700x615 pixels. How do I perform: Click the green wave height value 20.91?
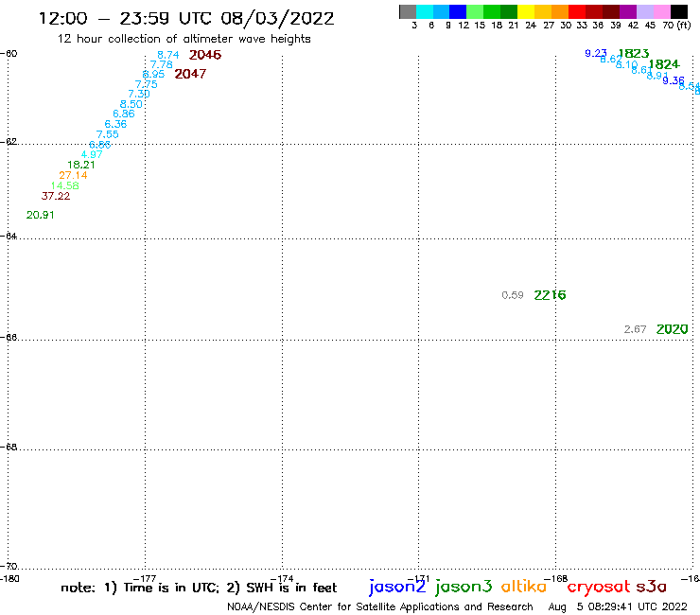(40, 216)
